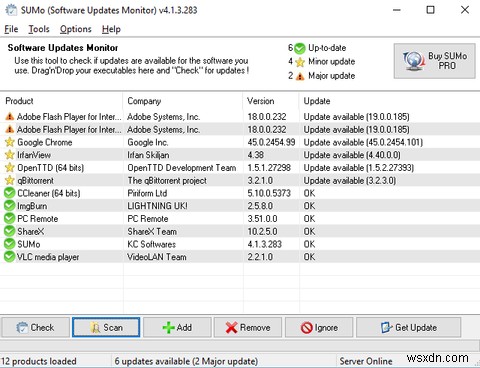The height and width of the screenshot is (368, 480).
Task: Click the star icon beside OpenTTD (64 bits)
Action: tap(10, 168)
